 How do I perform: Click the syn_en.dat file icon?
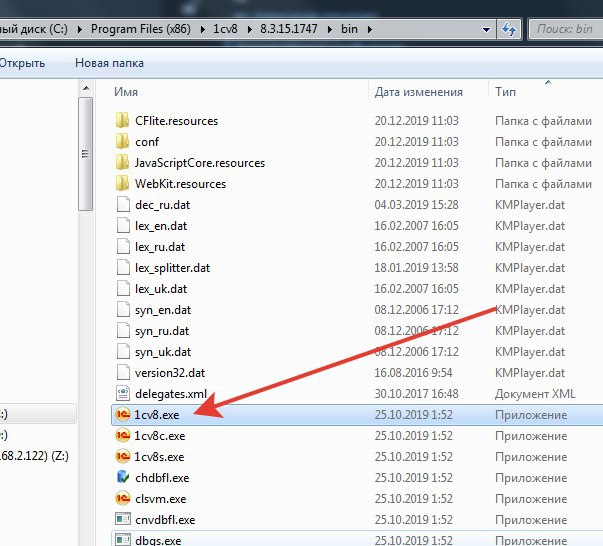(x=123, y=309)
